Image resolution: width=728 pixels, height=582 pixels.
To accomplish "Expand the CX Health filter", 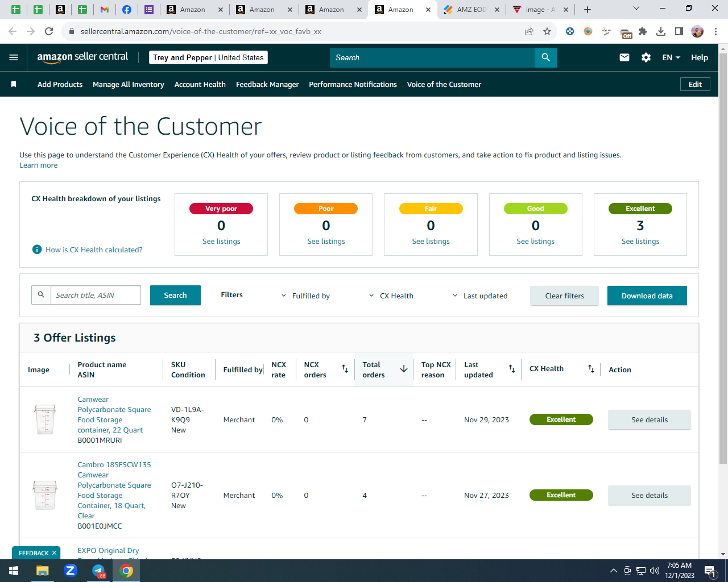I will point(391,296).
